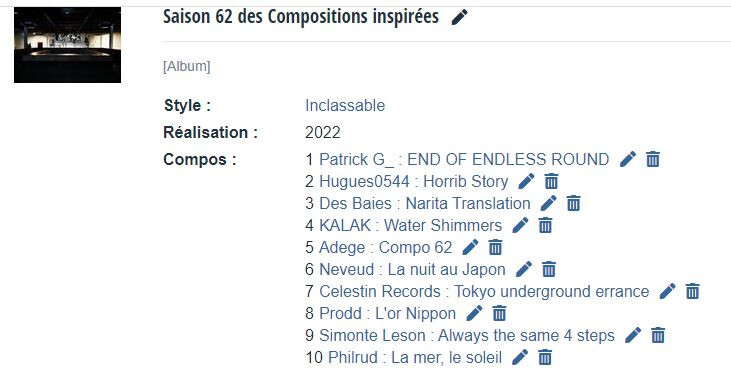Image resolution: width=731 pixels, height=385 pixels.
Task: Edit the END OF ENDLESS ROUND track
Action: [x=628, y=159]
